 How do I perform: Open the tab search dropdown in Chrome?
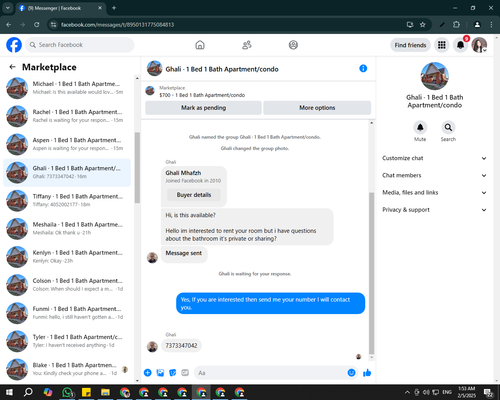(x=8, y=8)
